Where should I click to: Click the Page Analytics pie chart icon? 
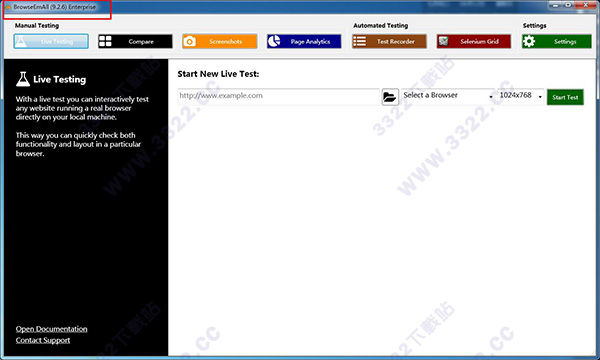[274, 41]
